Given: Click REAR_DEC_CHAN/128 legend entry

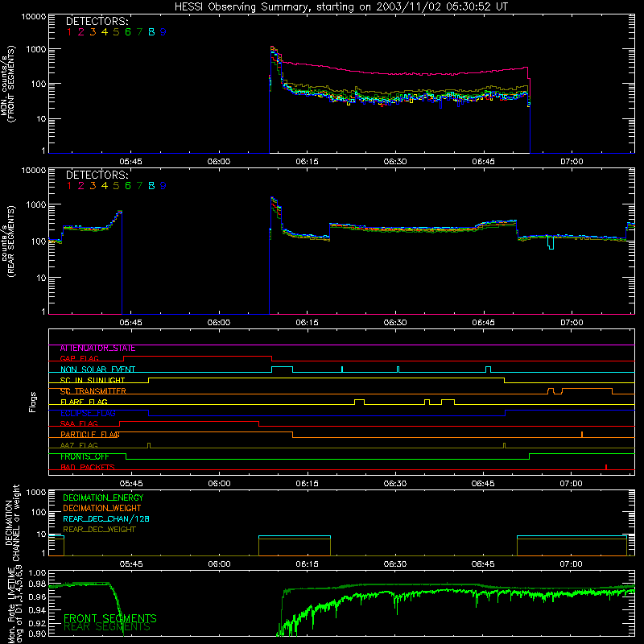Looking at the screenshot, I should pyautogui.click(x=106, y=519).
